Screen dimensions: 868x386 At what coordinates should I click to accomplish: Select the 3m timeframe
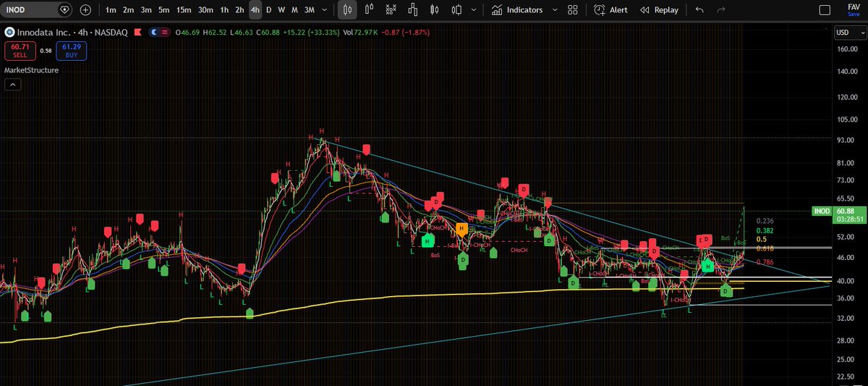(x=146, y=10)
